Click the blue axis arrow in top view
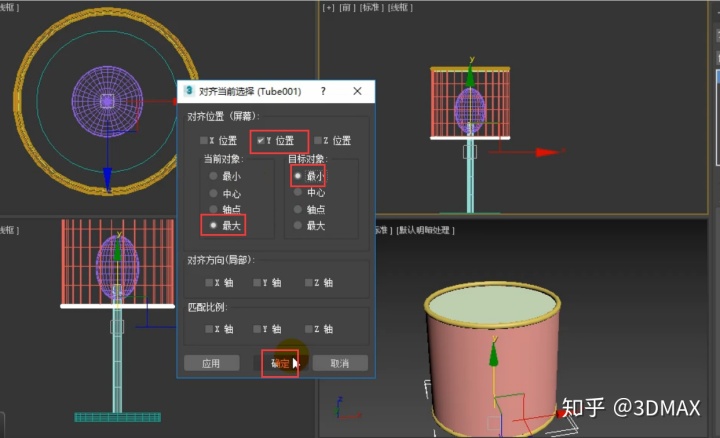Viewport: 720px width, 438px height. pyautogui.click(x=107, y=178)
